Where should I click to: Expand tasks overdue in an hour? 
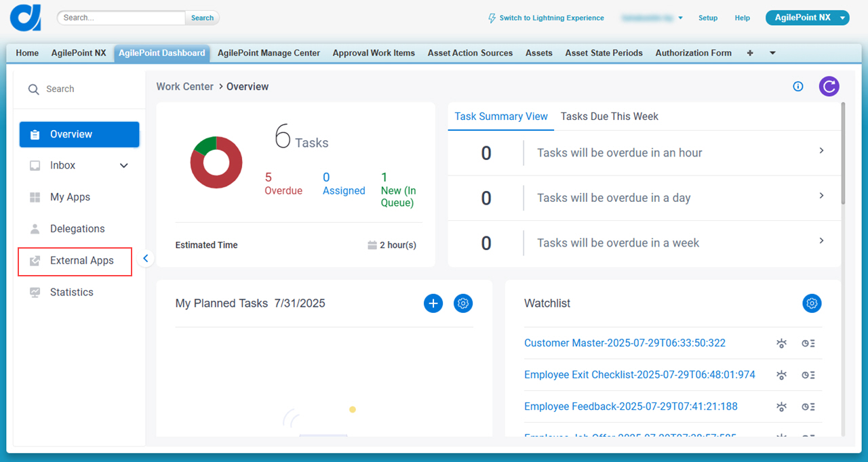click(x=821, y=150)
